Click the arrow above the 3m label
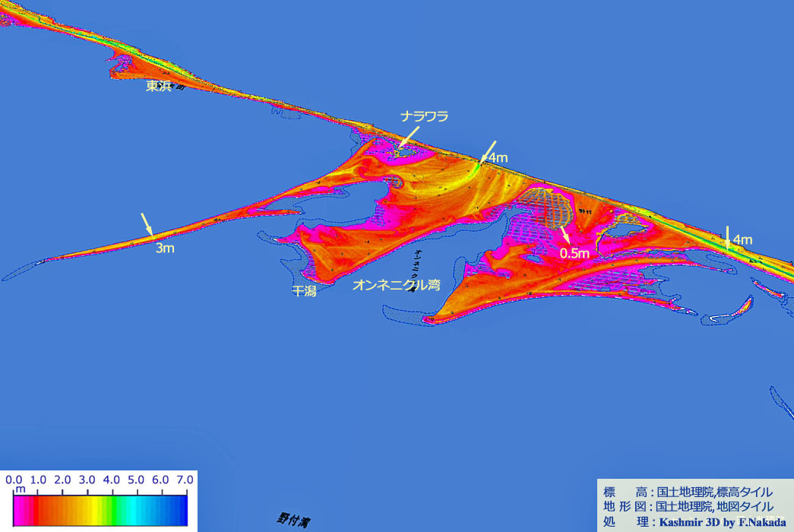Viewport: 794px width, 532px height. 147,224
